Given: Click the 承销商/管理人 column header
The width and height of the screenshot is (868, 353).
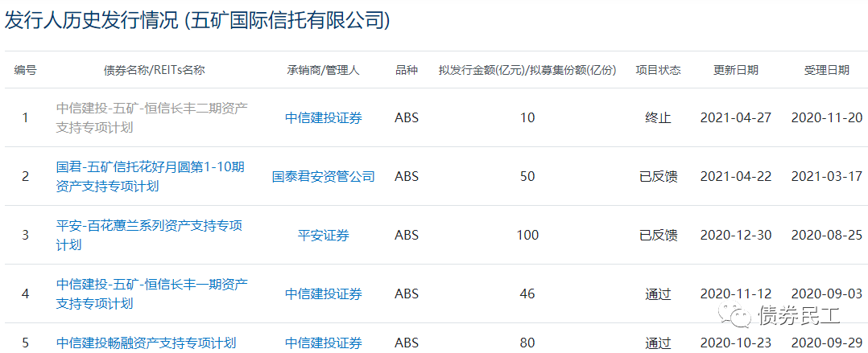Looking at the screenshot, I should coord(323,70).
